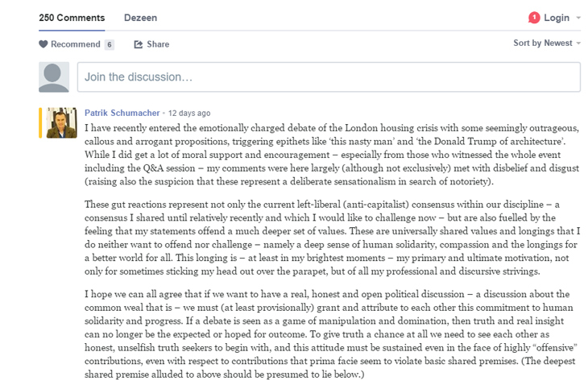Click the Recommend heart icon
The height and width of the screenshot is (389, 588).
point(43,44)
